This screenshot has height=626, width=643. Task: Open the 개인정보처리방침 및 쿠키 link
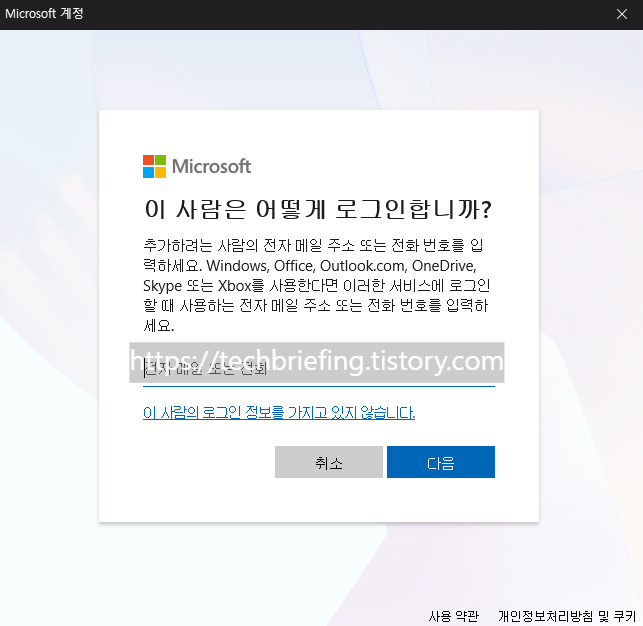567,616
